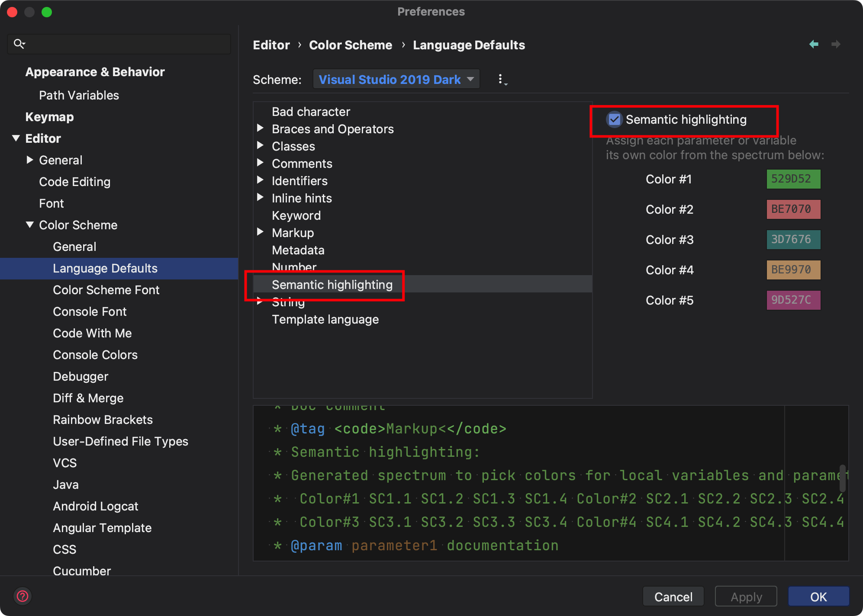Select Bad character in the list
Viewport: 863px width, 616px height.
pos(311,112)
